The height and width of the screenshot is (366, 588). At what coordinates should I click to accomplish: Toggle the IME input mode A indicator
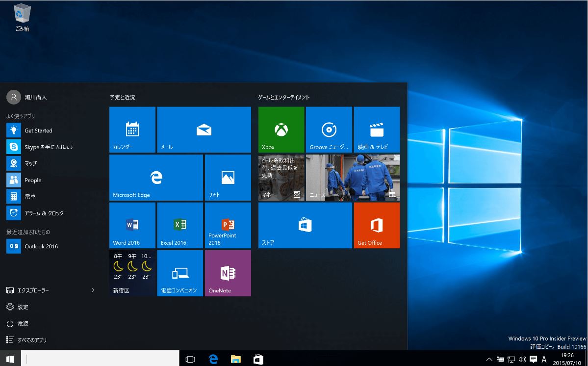click(x=544, y=359)
